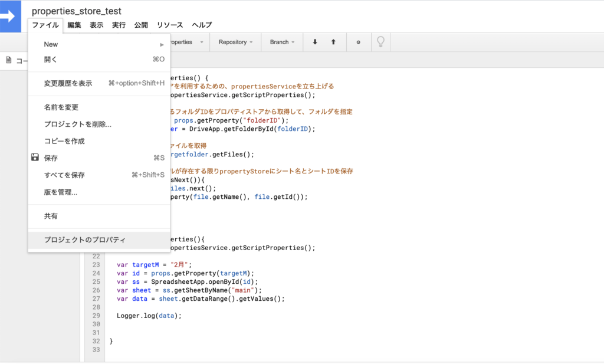Click the floppy disk save icon
This screenshot has height=364, width=604.
coord(35,157)
